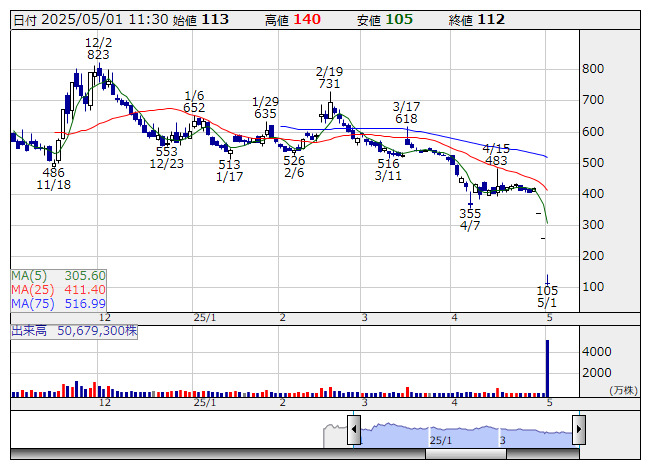Click the 2/19 731 high label
Viewport: 653px width, 470px height.
(x=329, y=78)
